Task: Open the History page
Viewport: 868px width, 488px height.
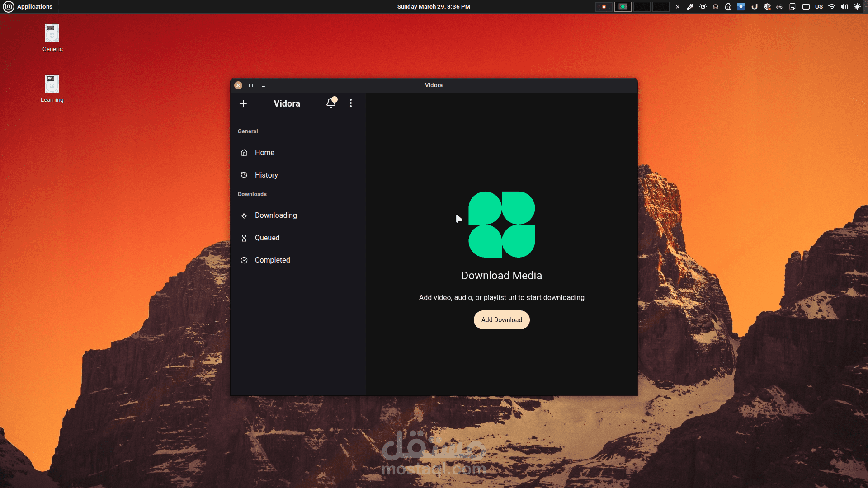Action: pos(266,175)
